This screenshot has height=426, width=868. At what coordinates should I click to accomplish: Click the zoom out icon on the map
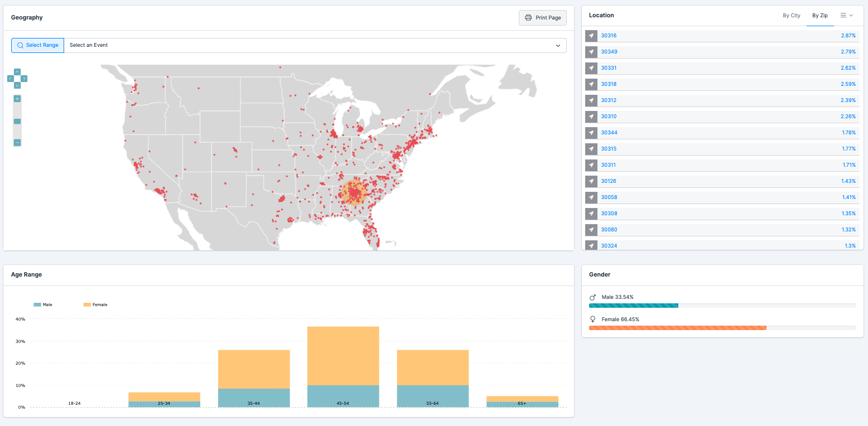coord(17,143)
